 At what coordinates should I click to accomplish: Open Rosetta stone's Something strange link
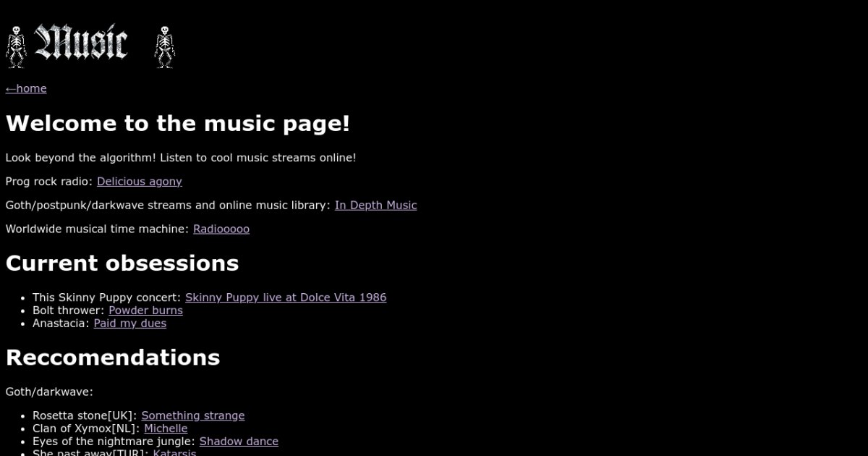pyautogui.click(x=193, y=415)
